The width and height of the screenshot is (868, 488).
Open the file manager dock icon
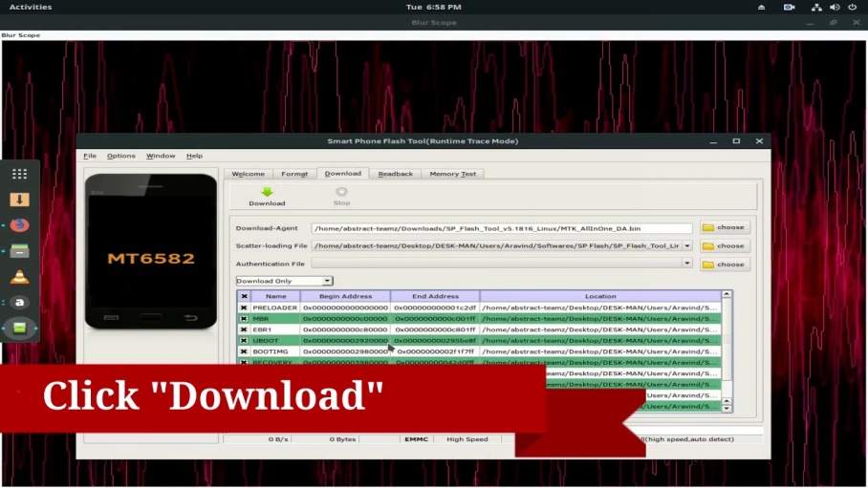click(19, 251)
